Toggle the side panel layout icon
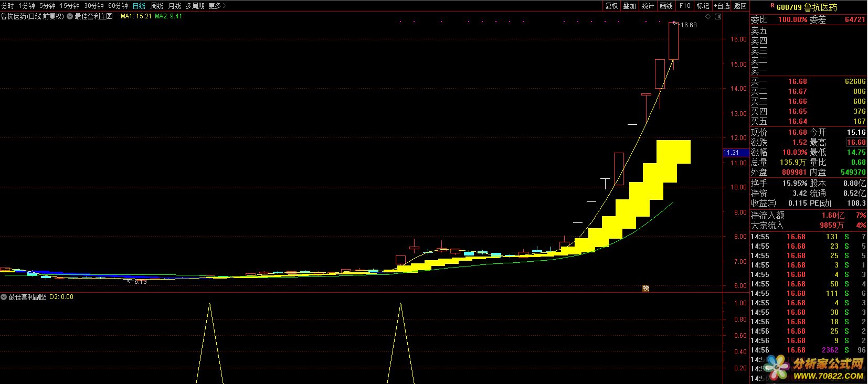 pos(718,17)
